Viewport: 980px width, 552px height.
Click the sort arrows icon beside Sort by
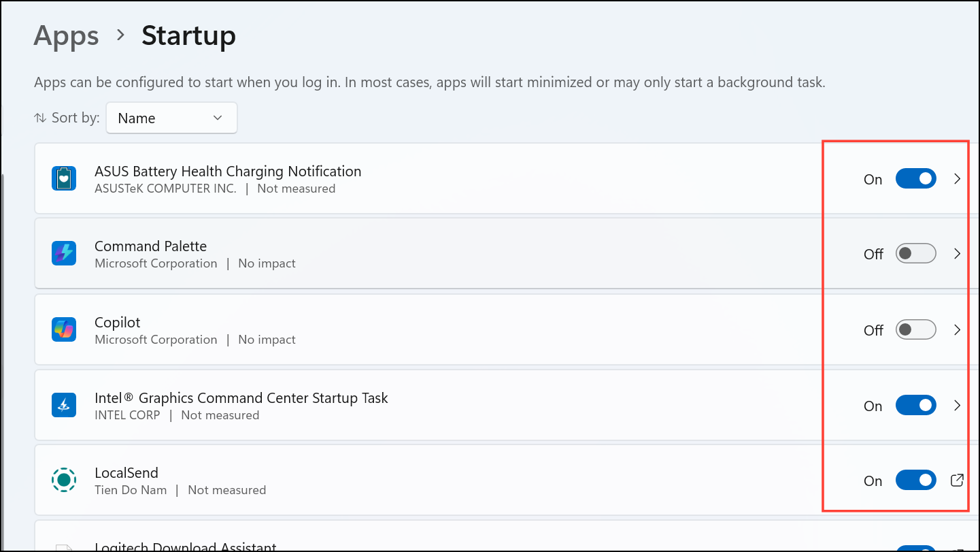point(40,118)
